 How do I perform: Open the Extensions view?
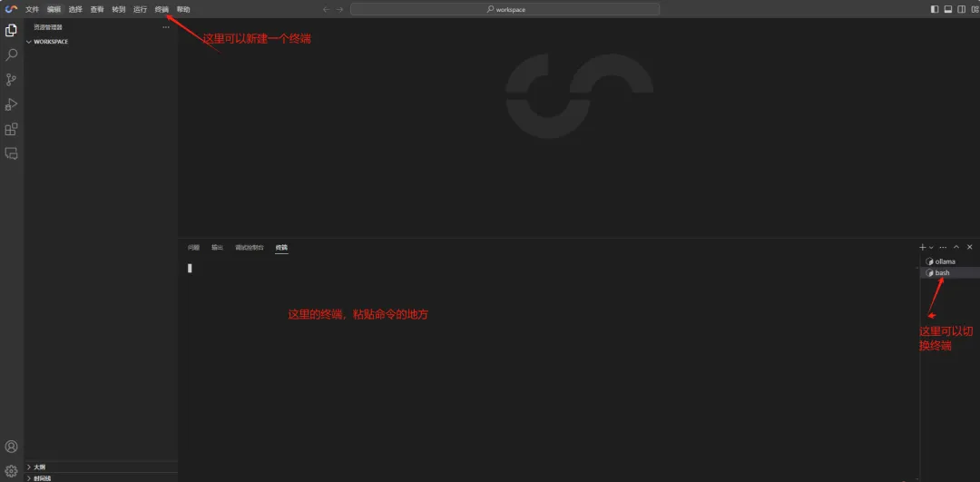click(11, 130)
